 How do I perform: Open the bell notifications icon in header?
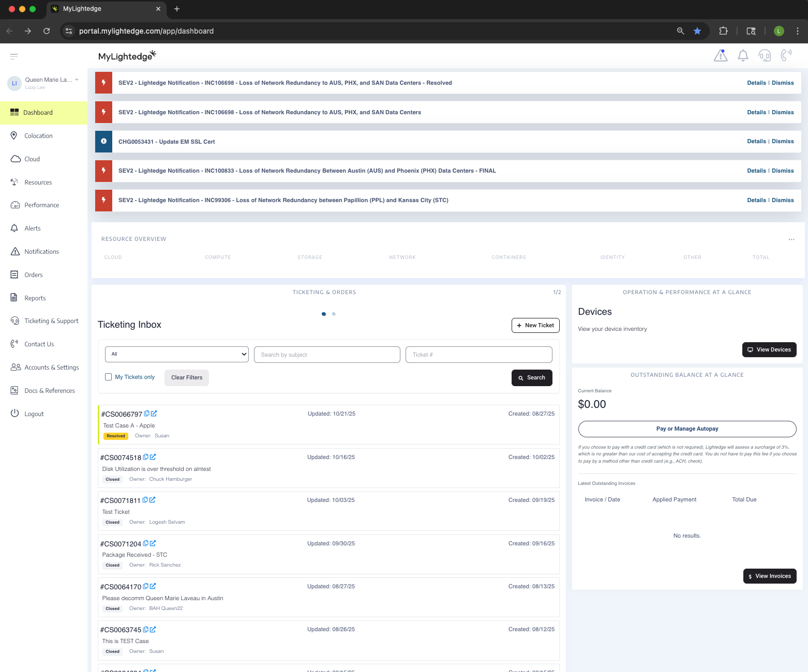tap(743, 55)
